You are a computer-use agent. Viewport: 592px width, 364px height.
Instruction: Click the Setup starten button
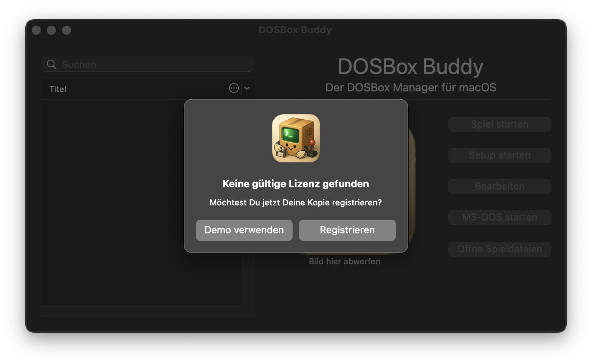[499, 155]
